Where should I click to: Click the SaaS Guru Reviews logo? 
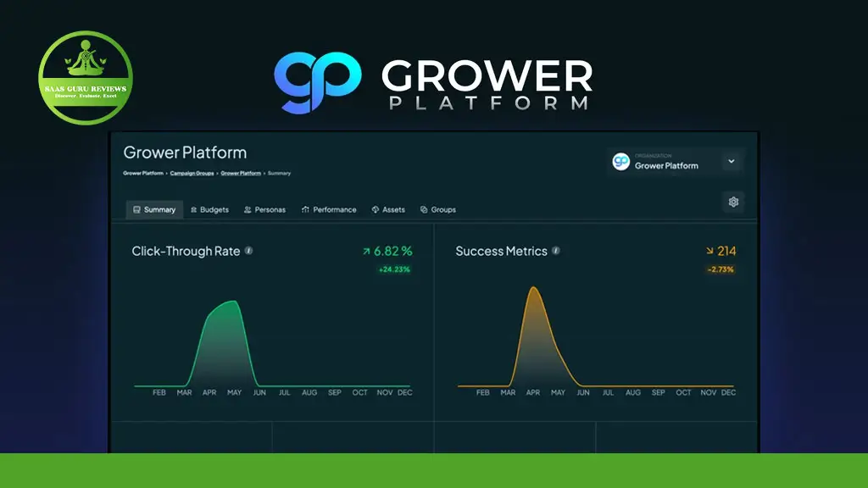click(86, 78)
